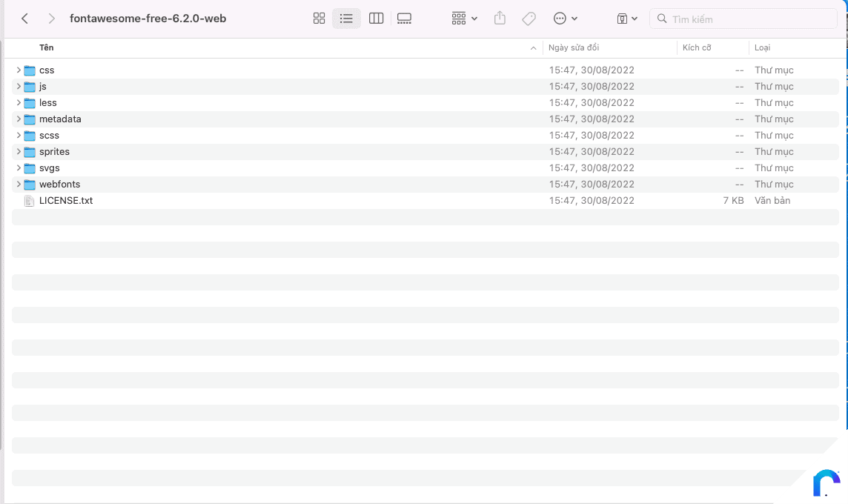Image resolution: width=848 pixels, height=504 pixels.
Task: Click the Văn bản type cell
Action: 772,201
